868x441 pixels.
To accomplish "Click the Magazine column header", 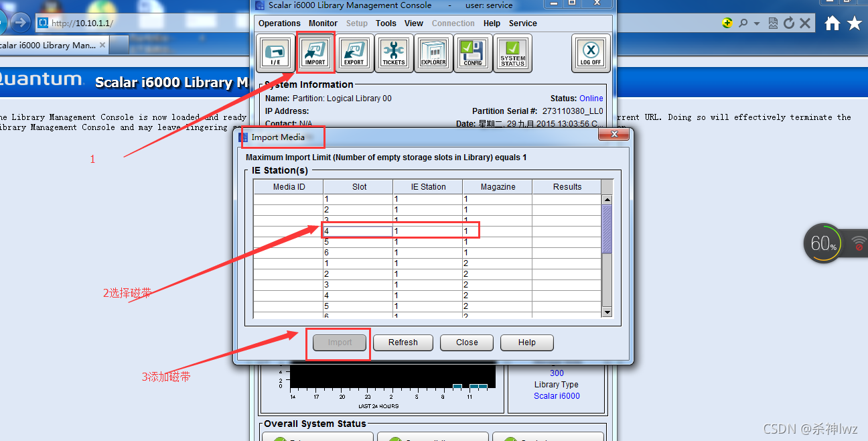I will 498,187.
